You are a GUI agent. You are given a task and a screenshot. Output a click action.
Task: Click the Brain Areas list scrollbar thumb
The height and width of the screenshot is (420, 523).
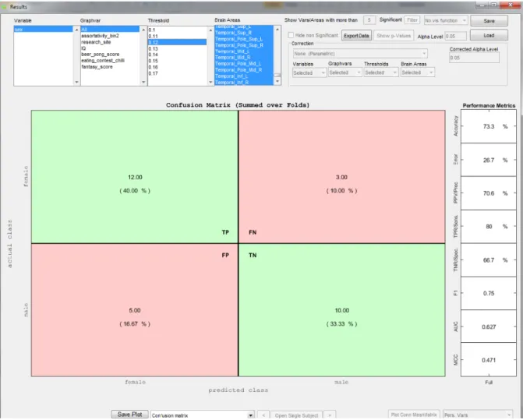[x=277, y=76]
